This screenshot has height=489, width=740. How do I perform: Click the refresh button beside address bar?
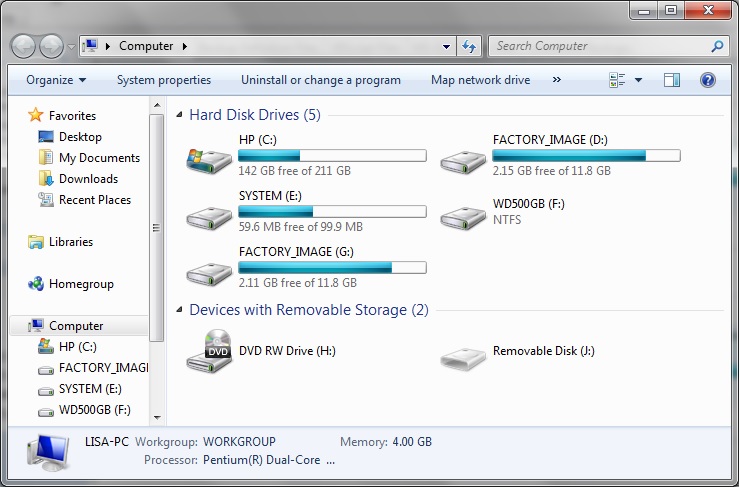click(469, 46)
